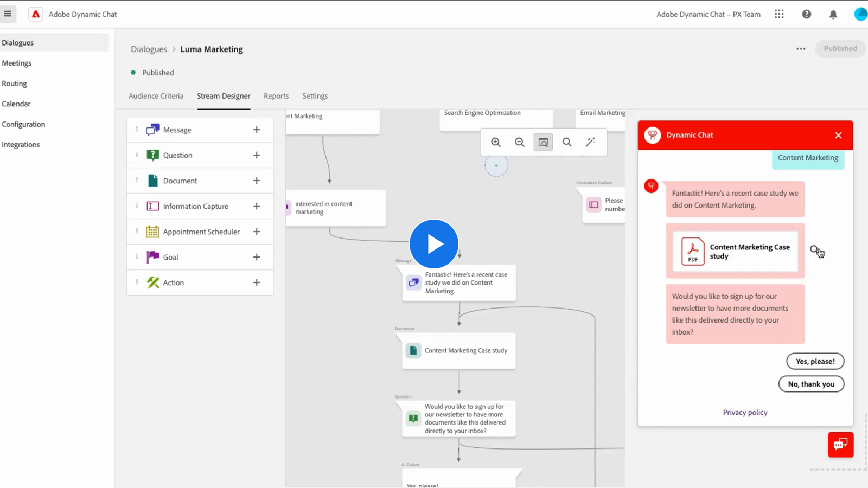Add an Appointment Scheduler card with plus
The height and width of the screenshot is (488, 868).
coord(257,232)
